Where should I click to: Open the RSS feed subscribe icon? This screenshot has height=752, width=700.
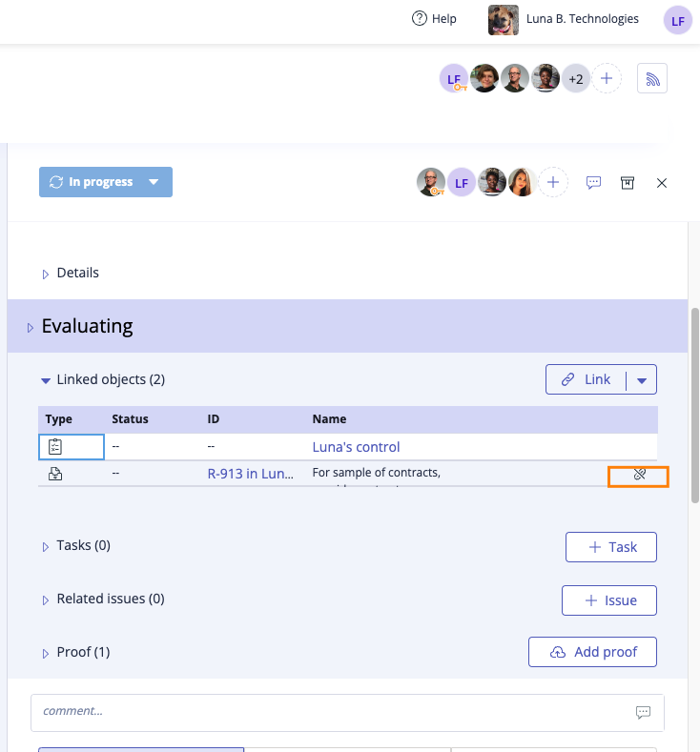point(653,79)
